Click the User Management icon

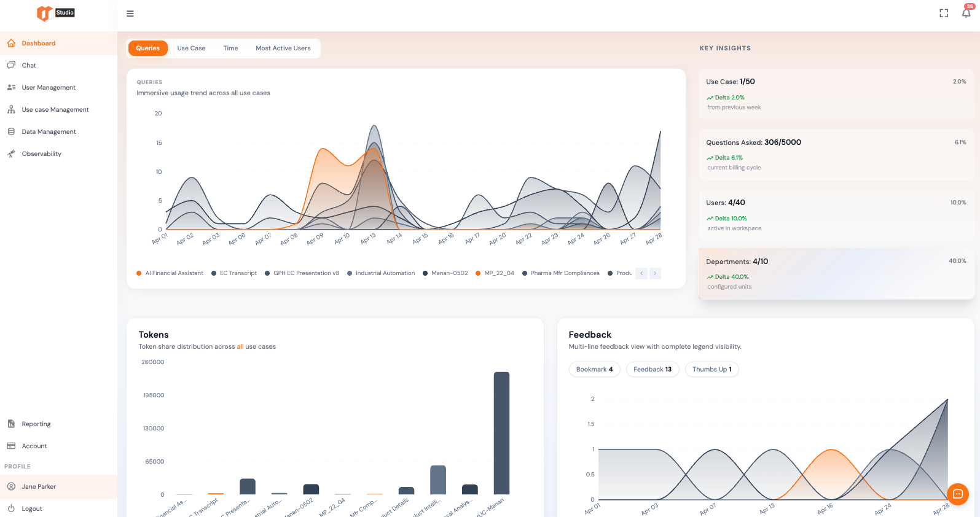(11, 87)
